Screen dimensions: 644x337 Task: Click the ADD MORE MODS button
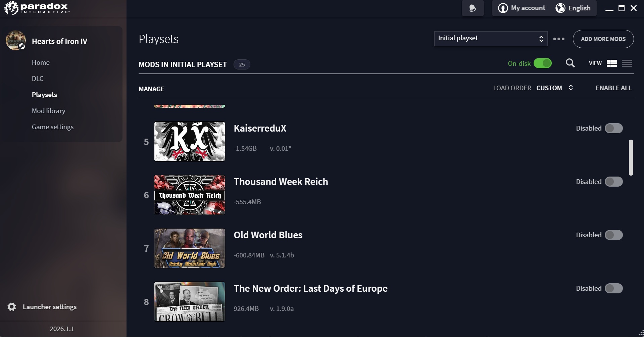(603, 39)
